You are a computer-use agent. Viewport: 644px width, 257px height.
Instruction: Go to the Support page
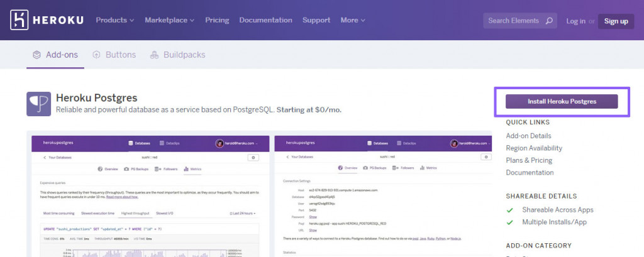316,20
